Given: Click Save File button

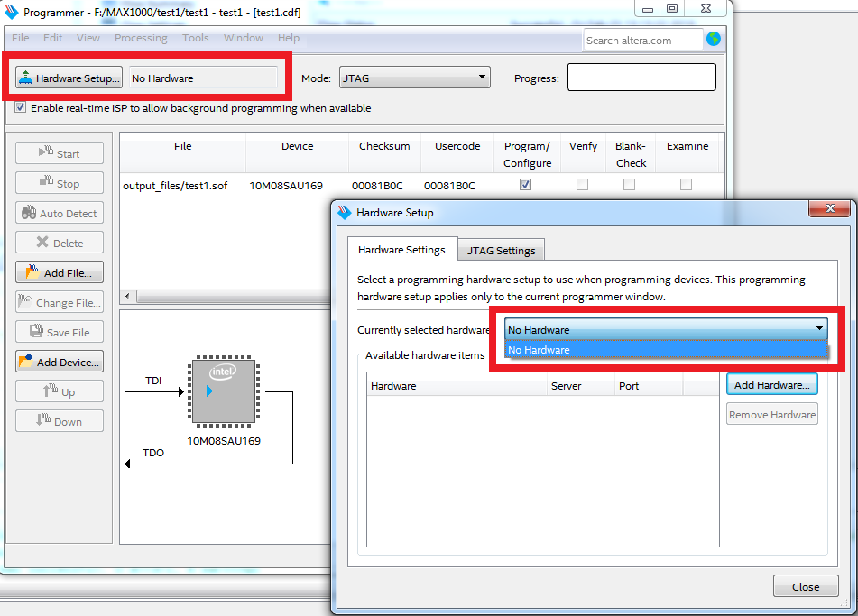Looking at the screenshot, I should click(60, 332).
